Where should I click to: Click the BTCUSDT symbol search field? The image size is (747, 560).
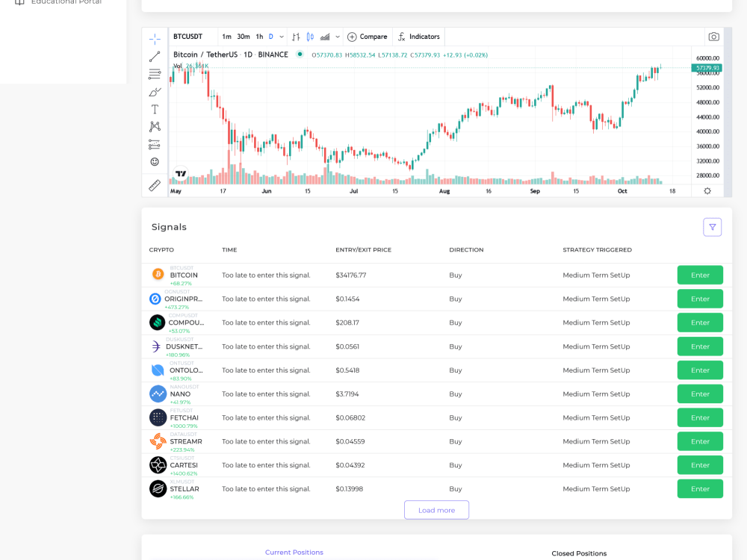pos(187,37)
